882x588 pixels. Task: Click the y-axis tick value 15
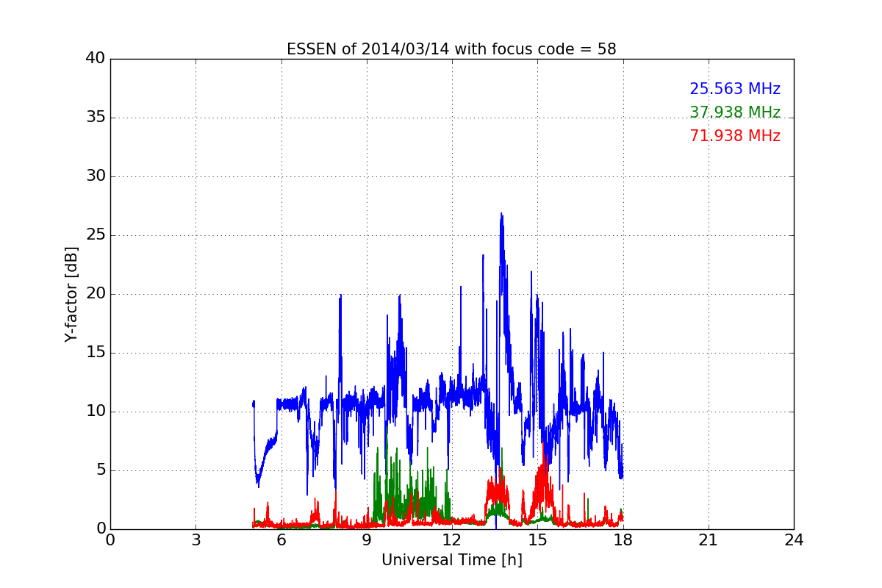[95, 353]
